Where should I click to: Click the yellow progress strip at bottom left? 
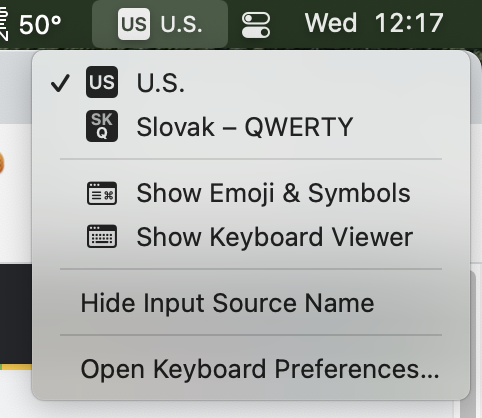17,367
